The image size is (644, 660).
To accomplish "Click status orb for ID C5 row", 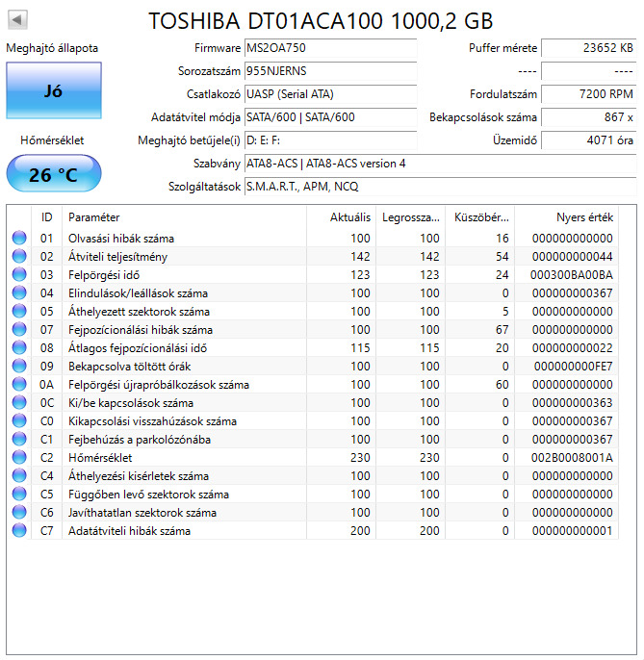I will (x=19, y=494).
